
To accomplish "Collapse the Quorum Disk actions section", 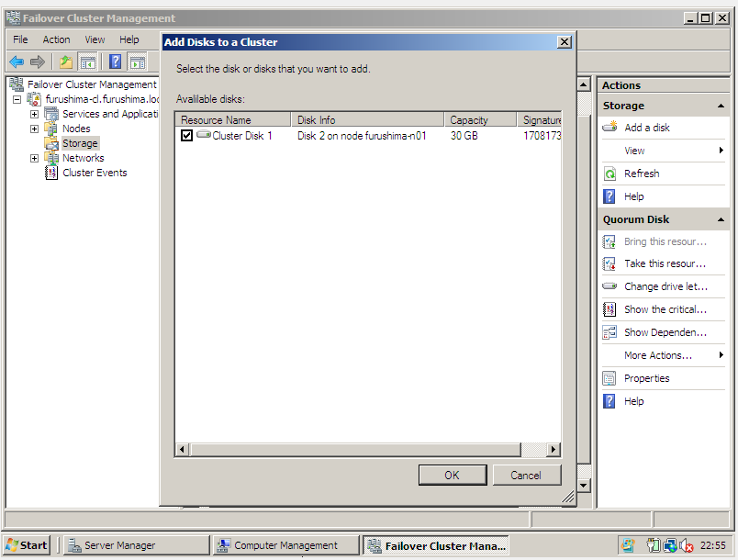I will [721, 219].
